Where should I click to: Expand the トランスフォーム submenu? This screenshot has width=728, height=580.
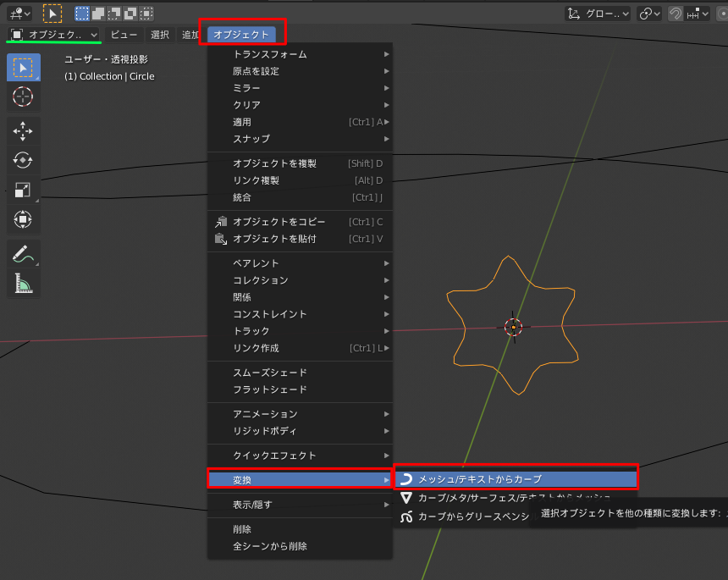[x=300, y=54]
